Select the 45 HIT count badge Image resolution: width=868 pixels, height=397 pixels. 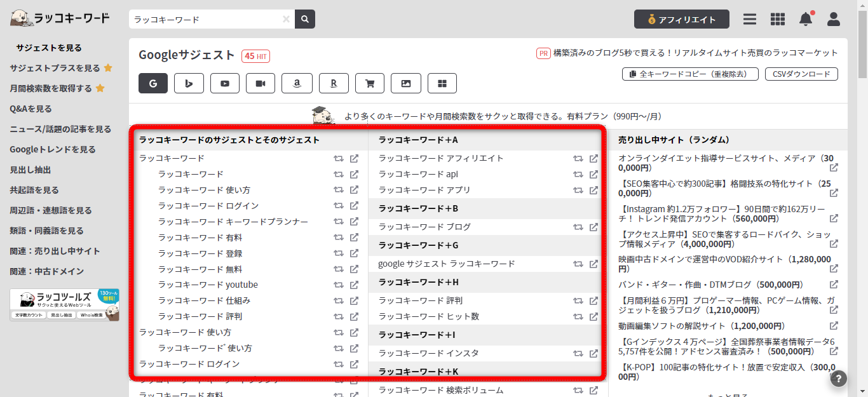(x=255, y=56)
